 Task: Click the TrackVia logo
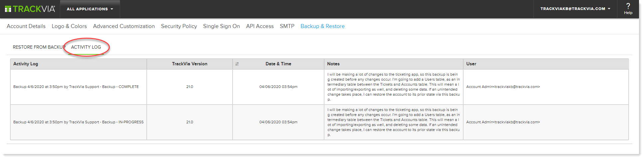(x=30, y=9)
